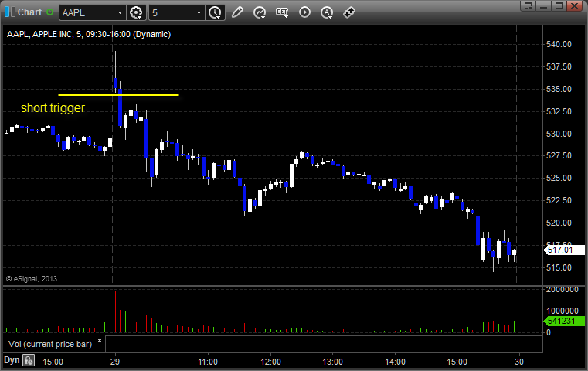
Task: Click the Vol (current price bar) label
Action: pyautogui.click(x=50, y=344)
